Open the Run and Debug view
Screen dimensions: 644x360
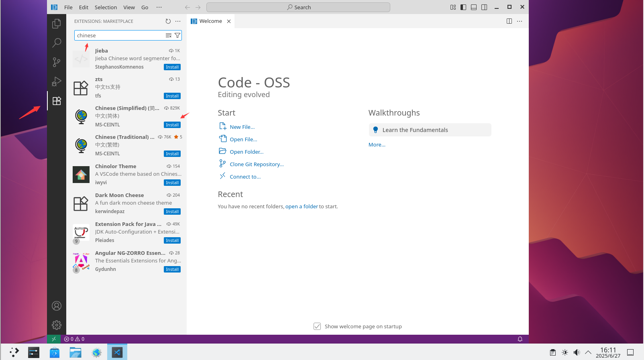point(57,81)
